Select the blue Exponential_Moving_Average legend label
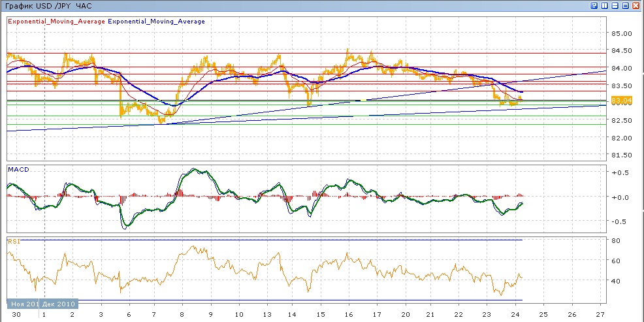644x322 pixels. [156, 22]
